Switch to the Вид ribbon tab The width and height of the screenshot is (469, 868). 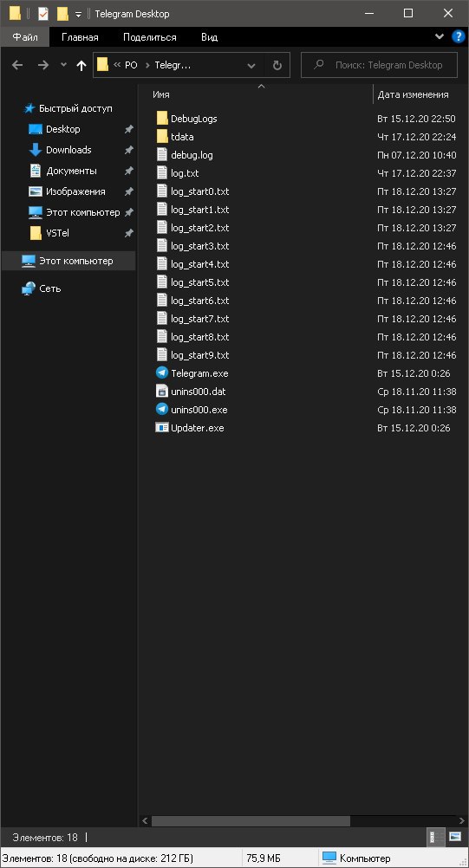coord(209,37)
